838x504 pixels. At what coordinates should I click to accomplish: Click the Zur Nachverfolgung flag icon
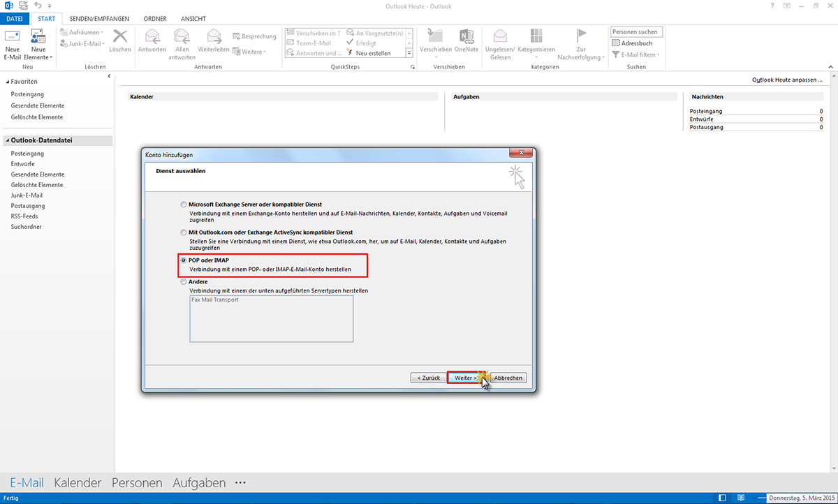coord(581,36)
